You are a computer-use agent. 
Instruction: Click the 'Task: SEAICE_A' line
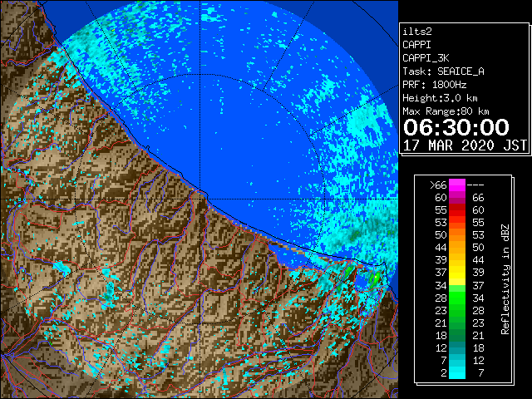click(443, 71)
